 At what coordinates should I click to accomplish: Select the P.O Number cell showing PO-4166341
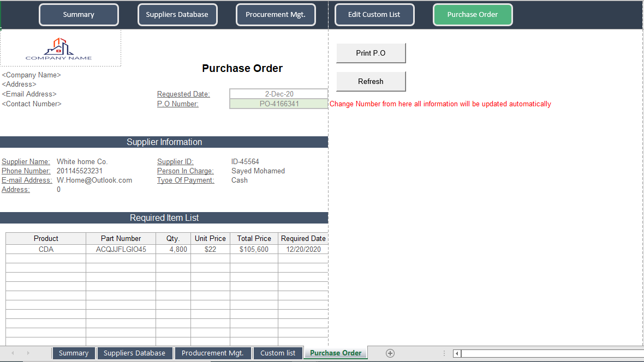[x=278, y=104]
